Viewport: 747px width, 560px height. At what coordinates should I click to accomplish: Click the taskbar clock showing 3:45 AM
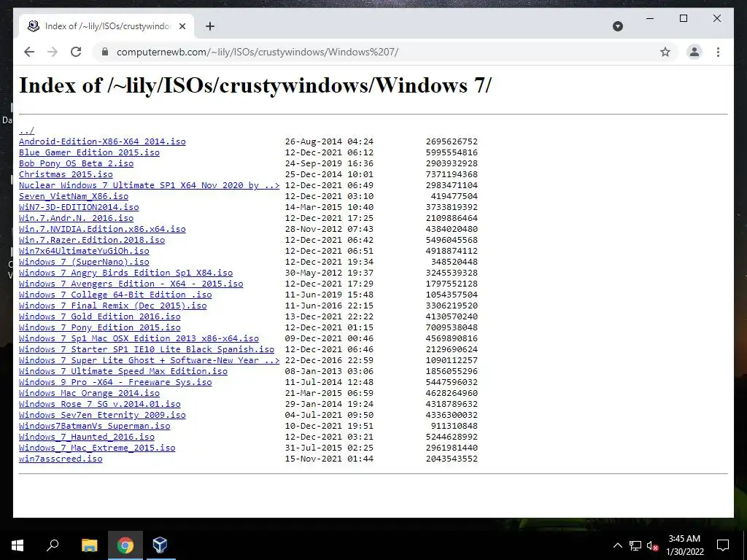[x=684, y=545]
